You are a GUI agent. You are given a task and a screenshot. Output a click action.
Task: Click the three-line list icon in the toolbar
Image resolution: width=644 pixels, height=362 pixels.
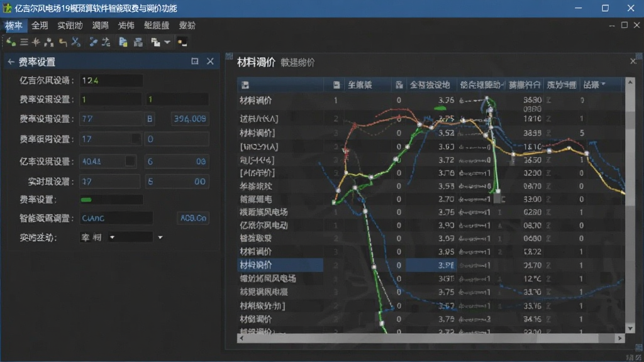click(x=25, y=42)
